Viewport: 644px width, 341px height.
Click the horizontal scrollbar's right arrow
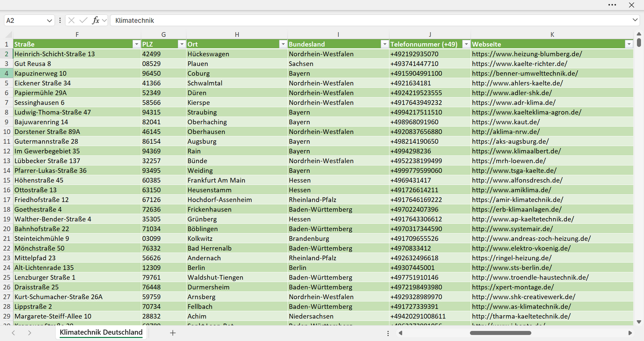point(630,333)
